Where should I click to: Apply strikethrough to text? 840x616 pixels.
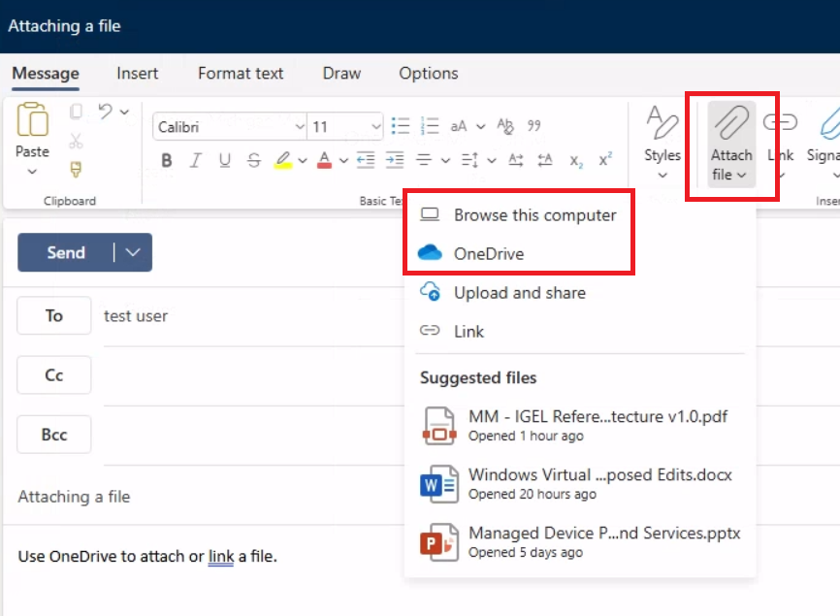point(254,161)
